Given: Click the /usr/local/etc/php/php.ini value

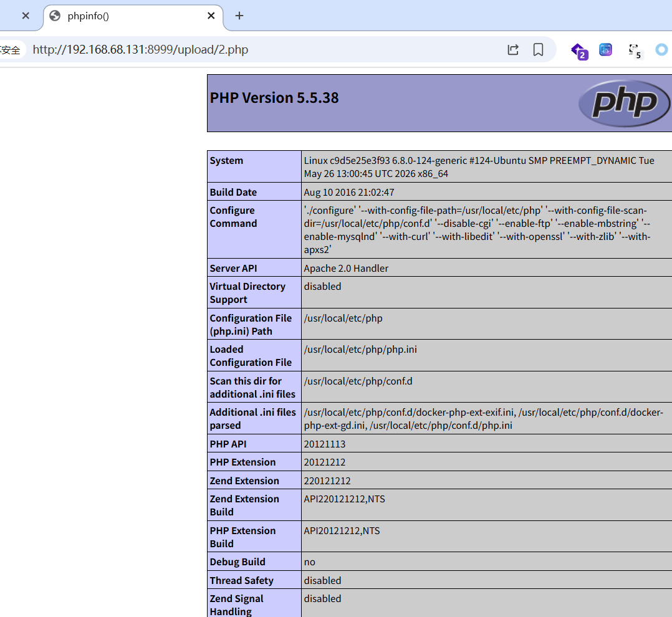Looking at the screenshot, I should pos(360,350).
